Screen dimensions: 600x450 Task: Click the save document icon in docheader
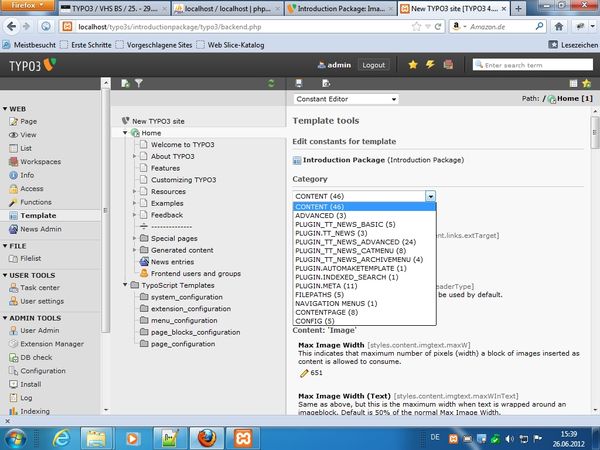pos(299,83)
